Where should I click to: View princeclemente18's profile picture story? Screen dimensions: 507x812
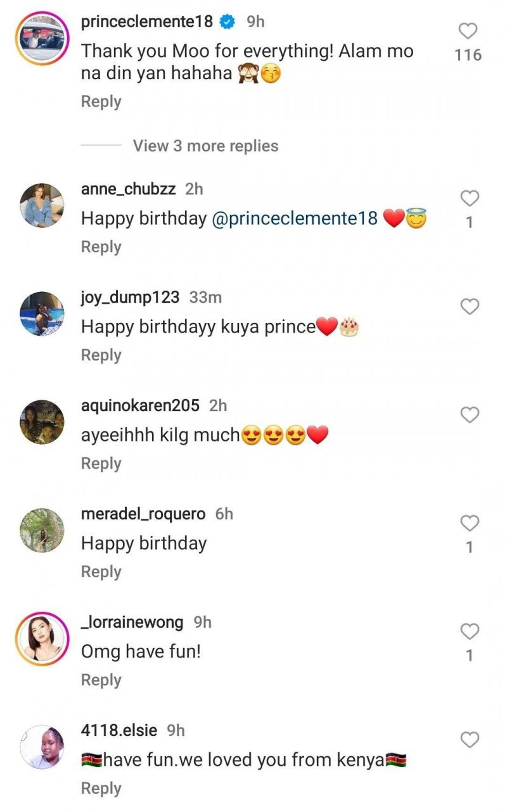[x=42, y=39]
